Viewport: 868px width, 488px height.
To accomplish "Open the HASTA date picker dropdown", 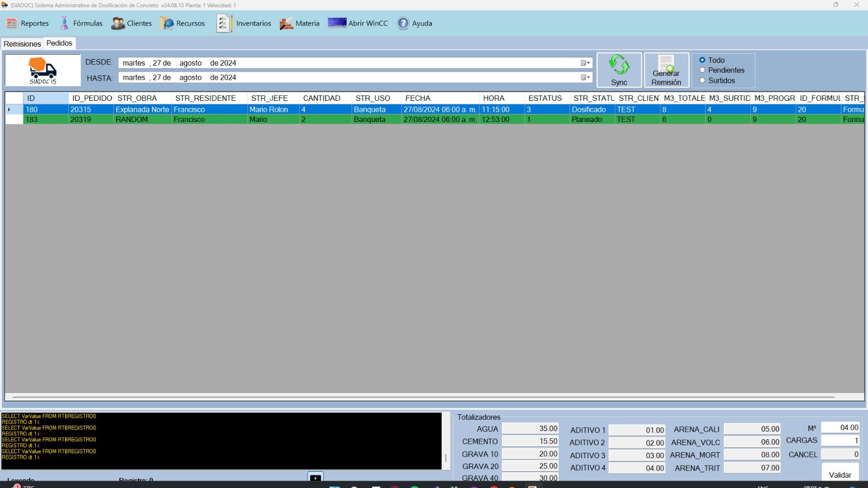I will (585, 78).
